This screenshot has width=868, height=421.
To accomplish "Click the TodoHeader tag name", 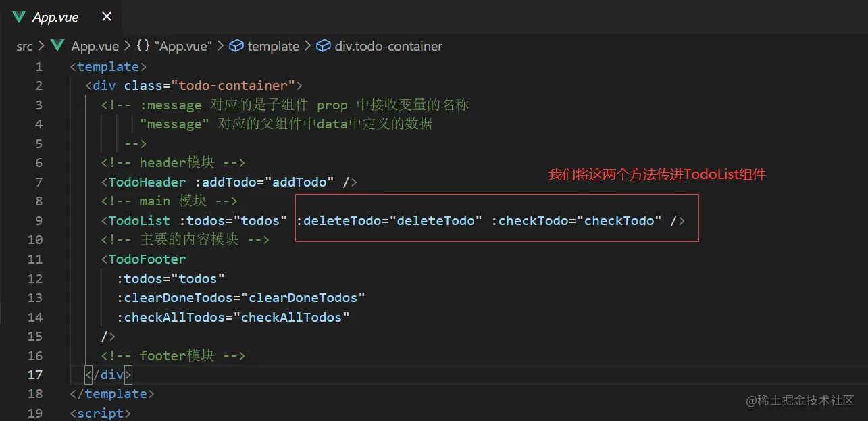I will tap(147, 182).
